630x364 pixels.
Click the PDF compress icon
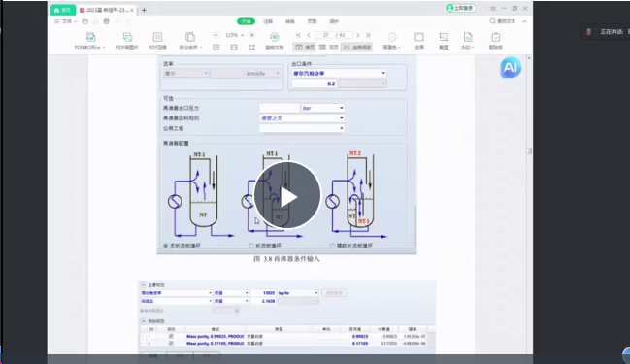click(157, 37)
